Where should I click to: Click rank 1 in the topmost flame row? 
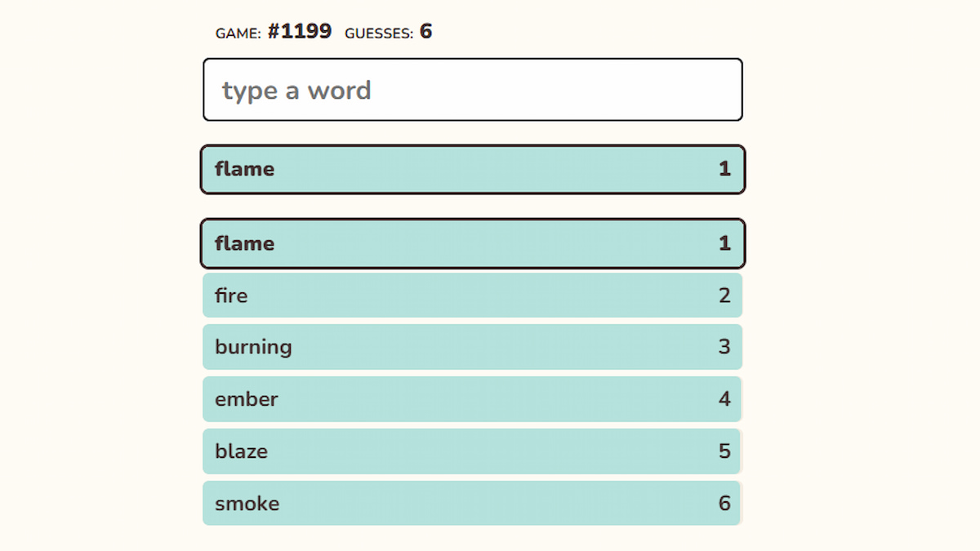coord(724,169)
